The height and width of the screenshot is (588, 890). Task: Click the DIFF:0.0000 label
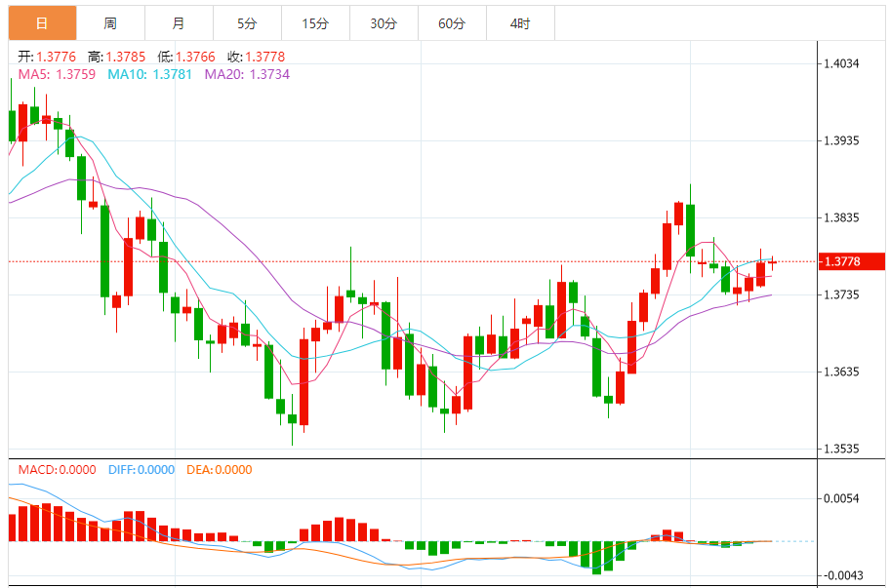(x=142, y=469)
